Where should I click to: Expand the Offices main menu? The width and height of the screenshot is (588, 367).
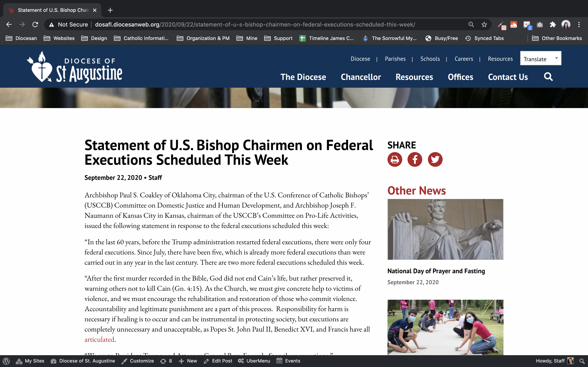click(460, 77)
